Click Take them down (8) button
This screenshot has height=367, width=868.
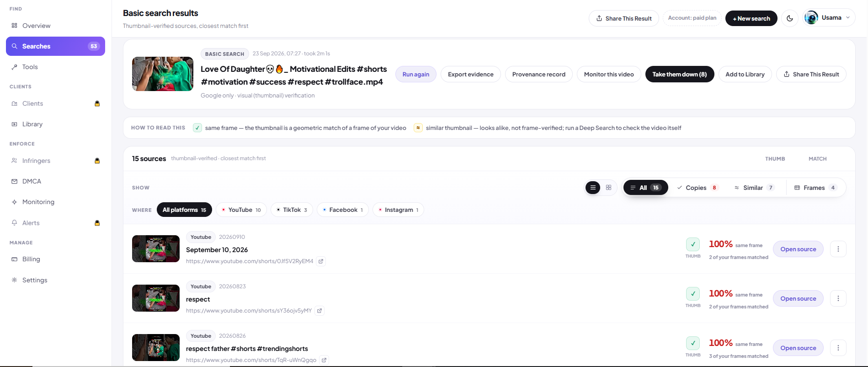tap(679, 74)
